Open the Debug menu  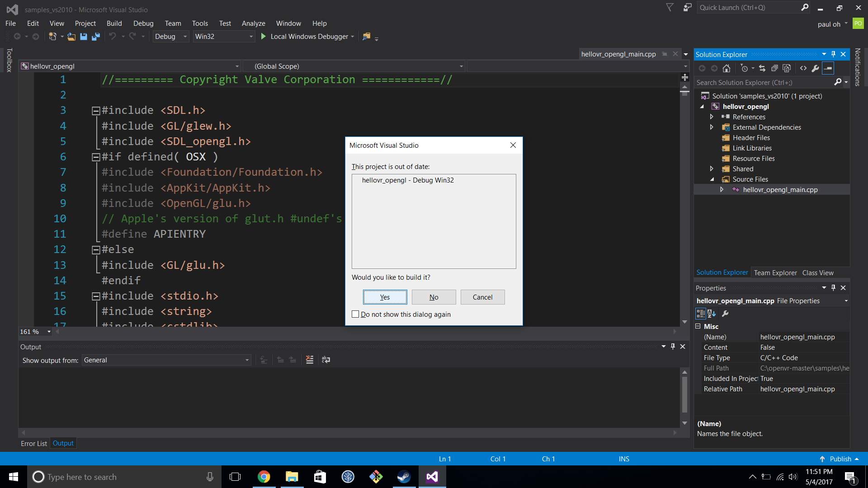point(143,23)
